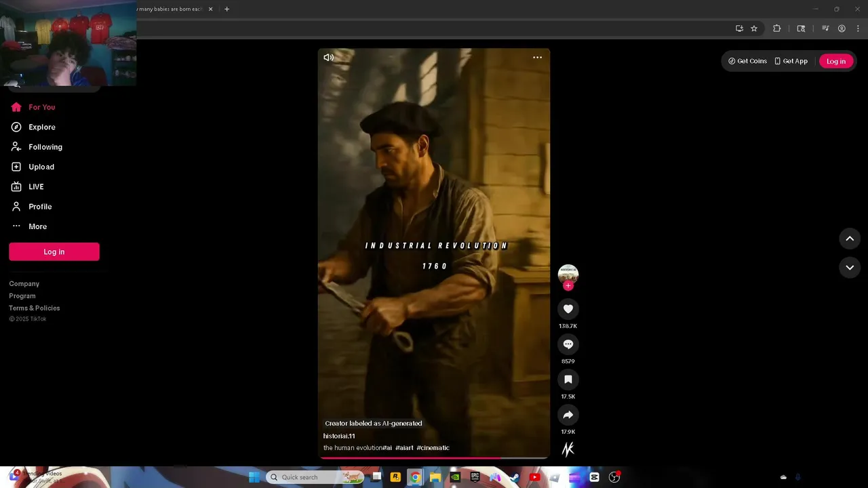The image size is (868, 488).
Task: Go to the previous video with up chevron
Action: click(850, 239)
